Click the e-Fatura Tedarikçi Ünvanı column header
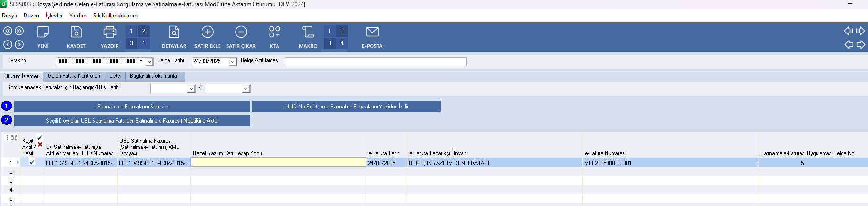Image resolution: width=868 pixels, height=206 pixels. tap(495, 145)
